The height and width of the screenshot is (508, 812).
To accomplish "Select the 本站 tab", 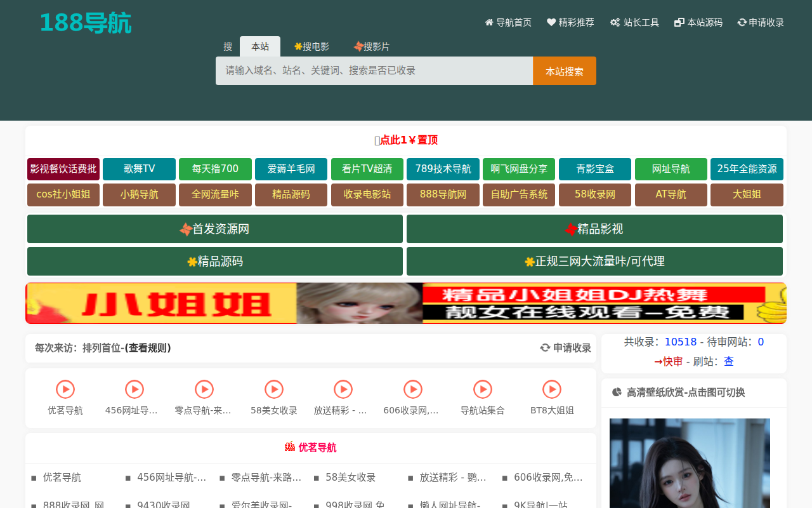I will point(260,46).
